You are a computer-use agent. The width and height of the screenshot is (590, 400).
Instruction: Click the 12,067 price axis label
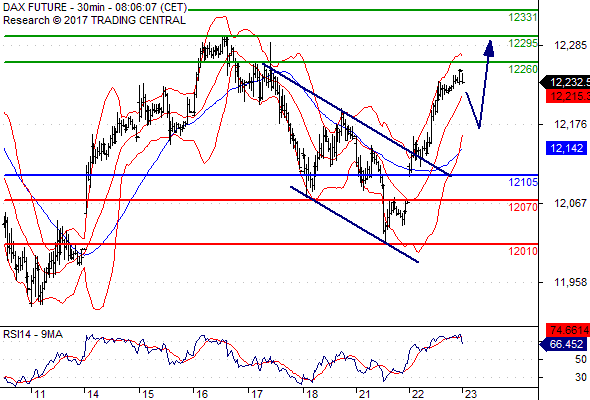point(570,203)
